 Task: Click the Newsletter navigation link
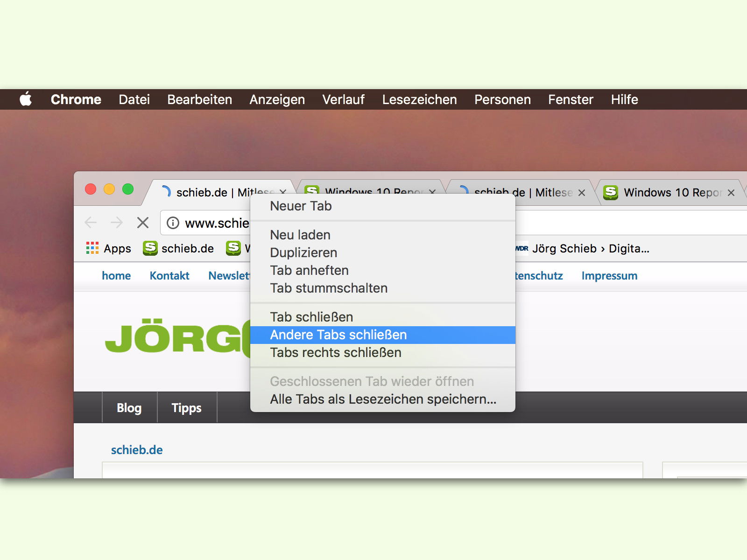tap(229, 276)
